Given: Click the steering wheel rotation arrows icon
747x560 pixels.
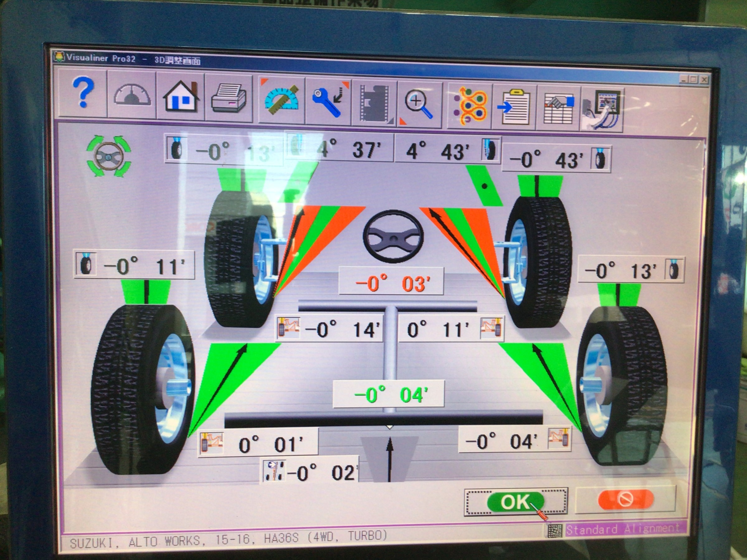Looking at the screenshot, I should point(109,156).
